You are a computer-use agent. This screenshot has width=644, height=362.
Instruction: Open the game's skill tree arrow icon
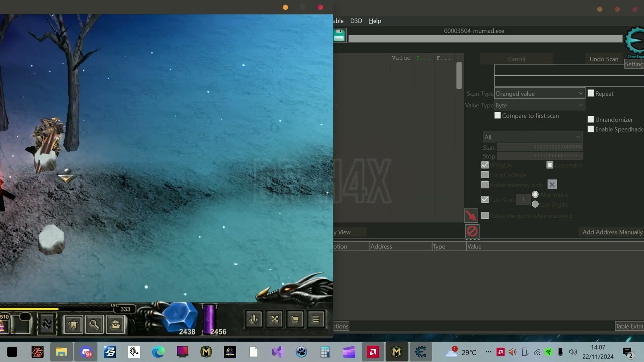(254, 319)
